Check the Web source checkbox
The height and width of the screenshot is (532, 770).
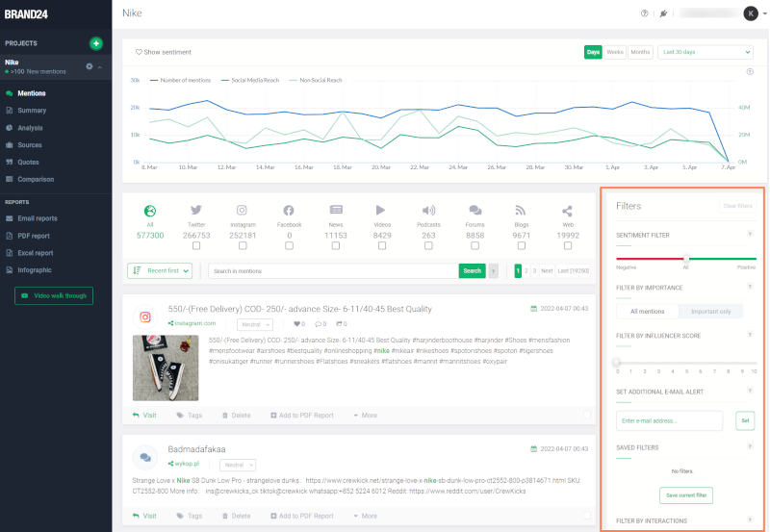point(568,245)
